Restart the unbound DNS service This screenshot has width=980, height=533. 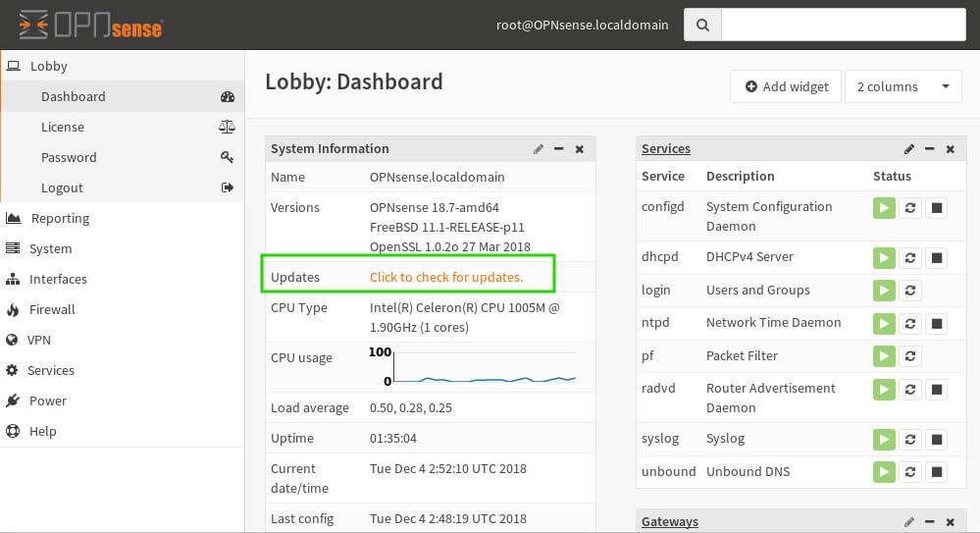point(910,473)
